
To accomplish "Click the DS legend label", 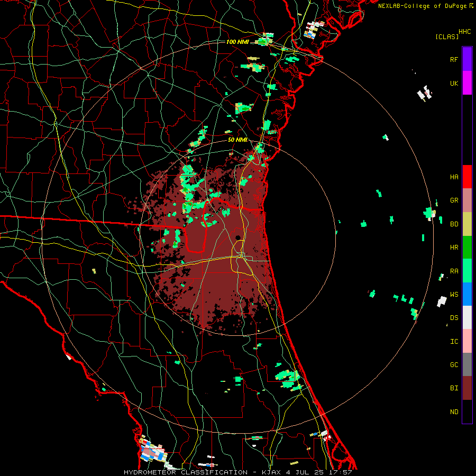I will tap(454, 318).
